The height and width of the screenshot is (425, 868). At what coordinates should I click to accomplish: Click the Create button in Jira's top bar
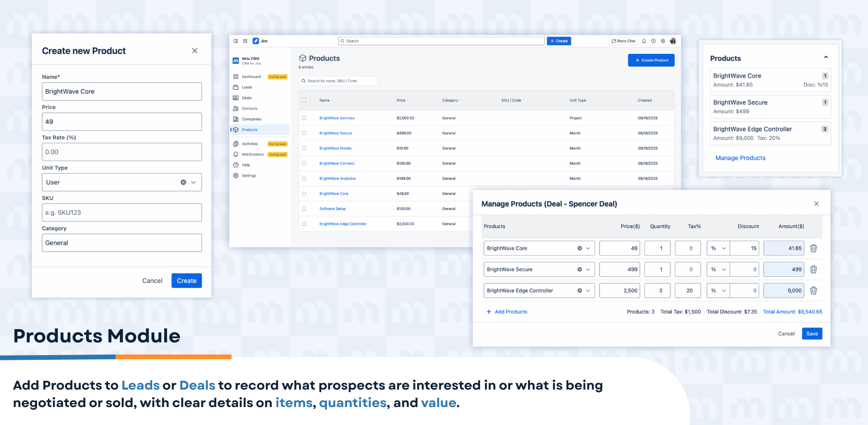tap(559, 41)
